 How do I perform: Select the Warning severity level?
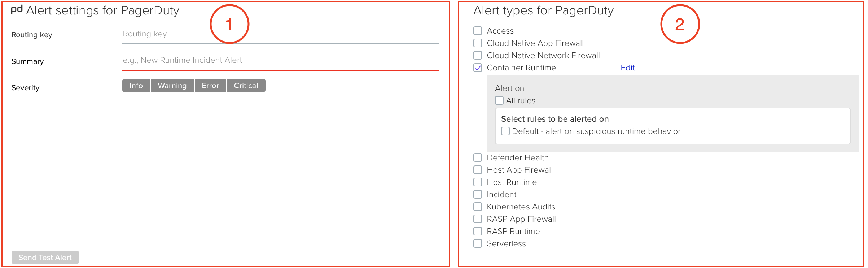coord(172,86)
